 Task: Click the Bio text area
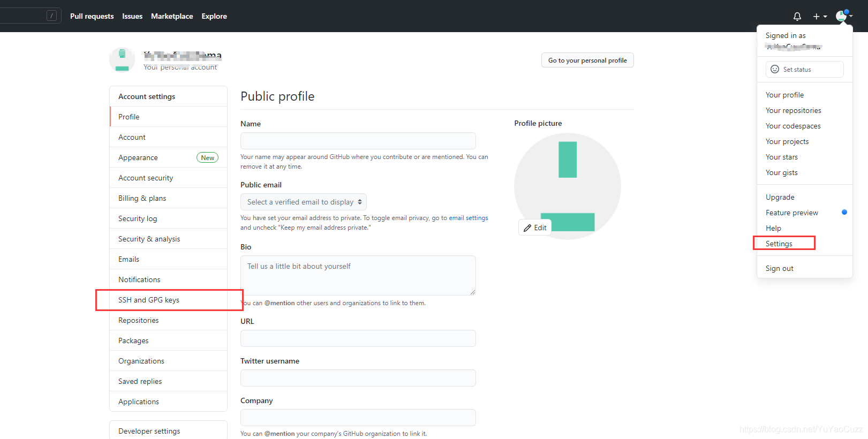[x=358, y=275]
